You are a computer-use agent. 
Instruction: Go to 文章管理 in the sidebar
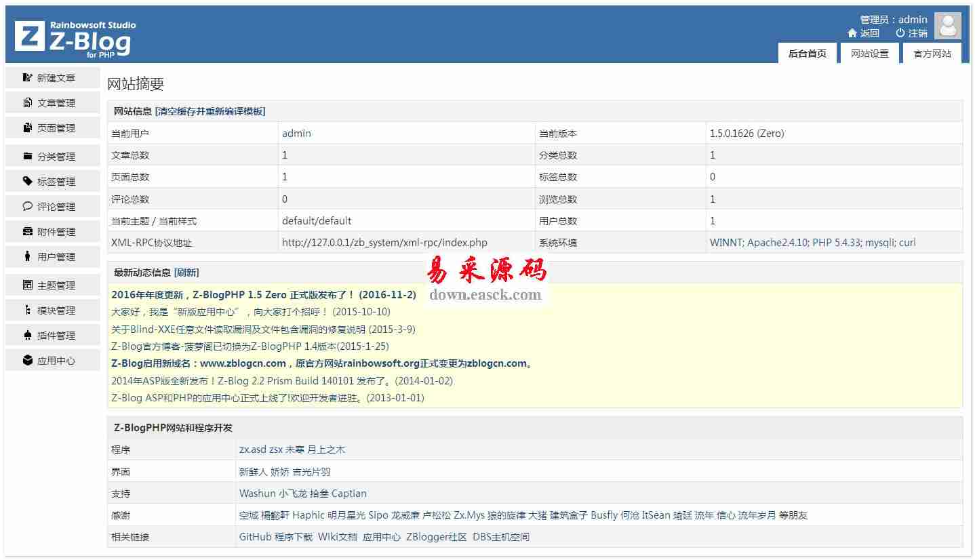click(52, 103)
